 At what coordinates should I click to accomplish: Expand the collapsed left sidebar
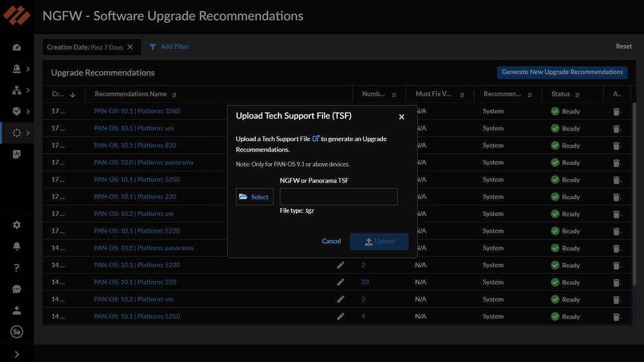[x=17, y=354]
